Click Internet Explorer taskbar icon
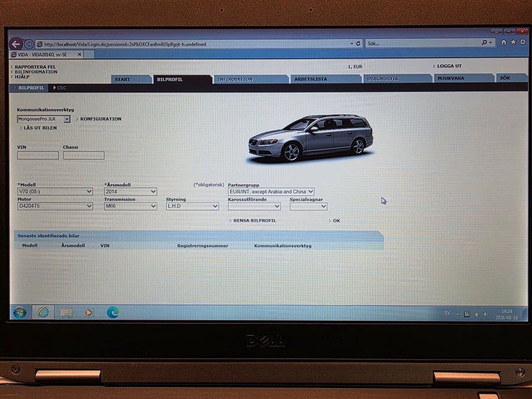This screenshot has width=532, height=399. (x=43, y=312)
